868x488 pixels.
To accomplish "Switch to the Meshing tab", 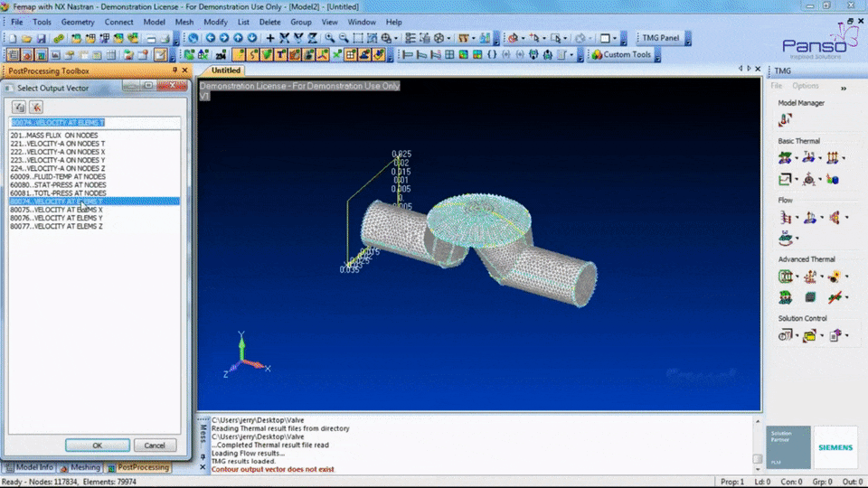I will [x=80, y=467].
